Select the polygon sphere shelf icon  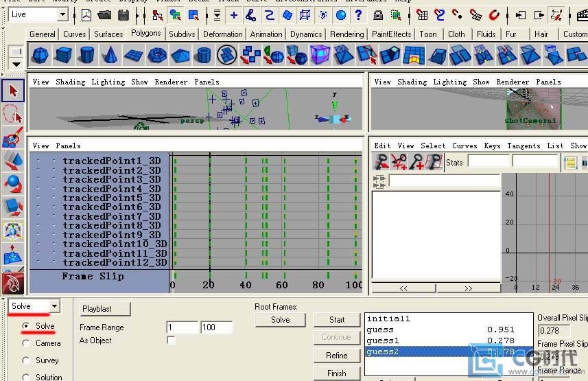(x=40, y=55)
